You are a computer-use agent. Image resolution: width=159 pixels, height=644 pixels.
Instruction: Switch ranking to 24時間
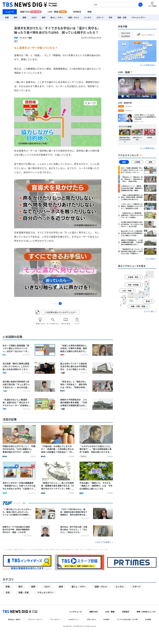coord(137,162)
